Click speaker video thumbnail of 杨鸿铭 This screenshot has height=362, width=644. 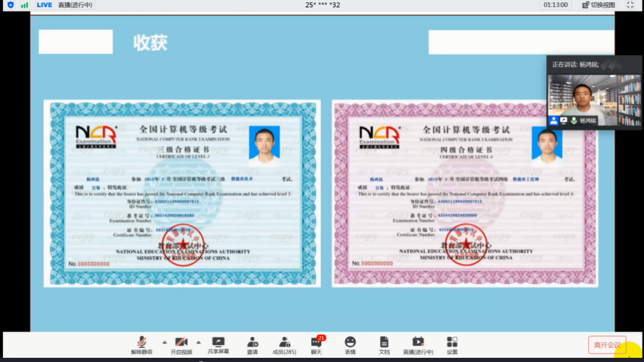(x=594, y=100)
